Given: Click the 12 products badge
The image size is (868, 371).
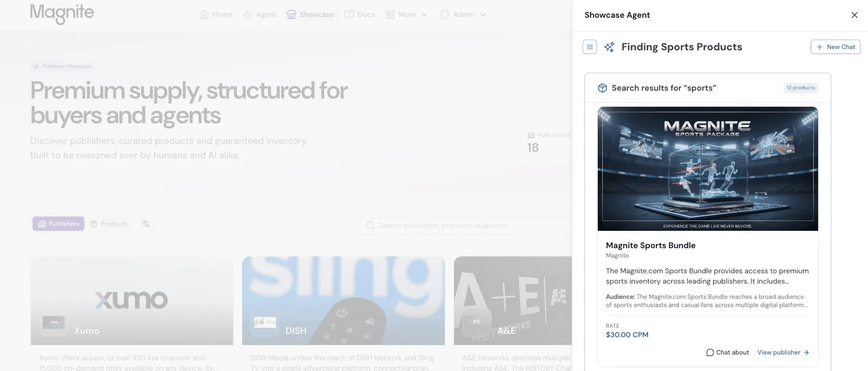Looking at the screenshot, I should tap(801, 88).
